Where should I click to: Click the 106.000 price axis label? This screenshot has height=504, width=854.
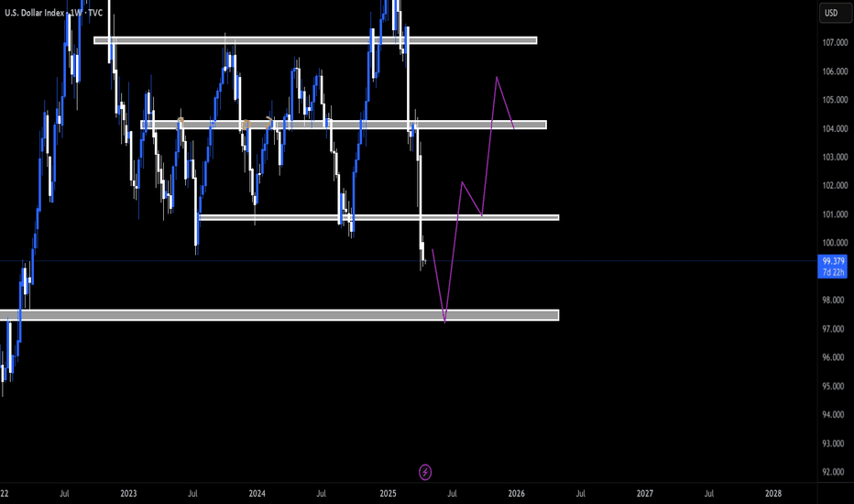(835, 71)
